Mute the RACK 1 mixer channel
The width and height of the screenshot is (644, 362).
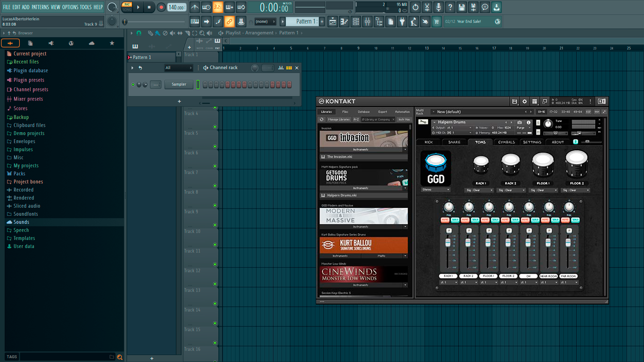click(445, 220)
